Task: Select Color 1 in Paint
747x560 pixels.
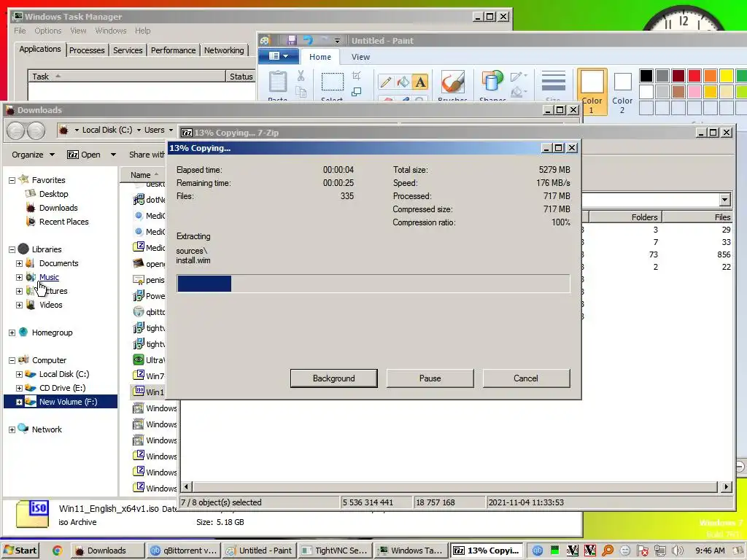Action: coord(592,91)
